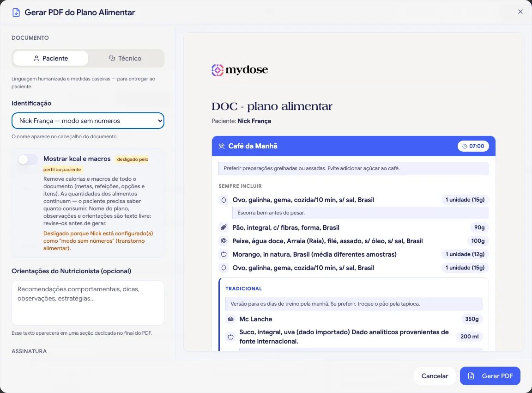Screen dimensions: 532x393
Task: Click the person icon on Paciente tab
Action: click(36, 58)
